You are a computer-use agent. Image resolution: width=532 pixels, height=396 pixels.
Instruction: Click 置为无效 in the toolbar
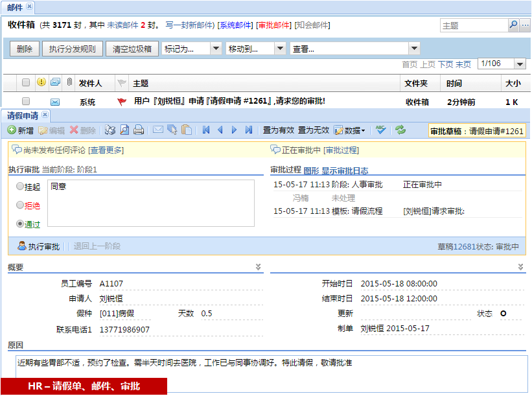(314, 130)
